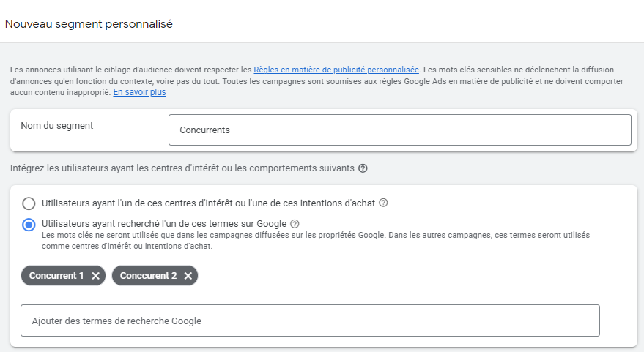The height and width of the screenshot is (352, 644).
Task: Remove the Concurrent 1 chip
Action: [x=96, y=276]
